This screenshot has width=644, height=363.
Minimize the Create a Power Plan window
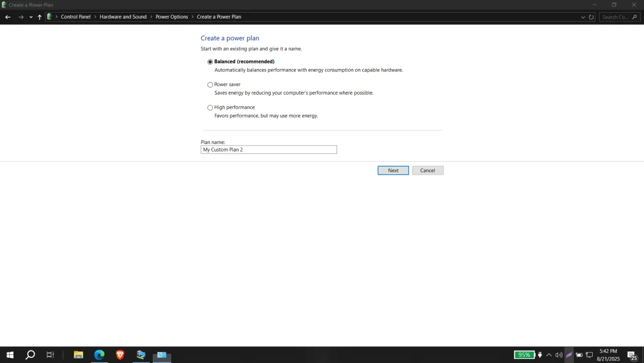(595, 5)
